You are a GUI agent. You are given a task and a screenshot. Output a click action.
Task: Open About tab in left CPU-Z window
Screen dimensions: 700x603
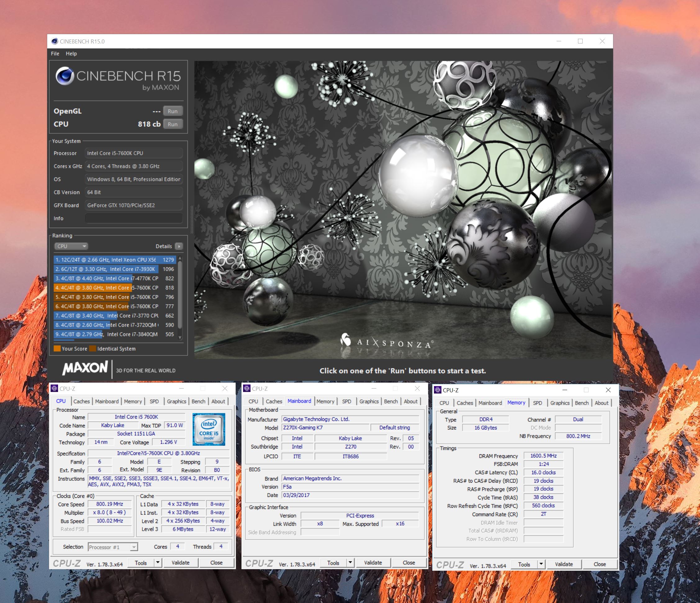click(218, 401)
